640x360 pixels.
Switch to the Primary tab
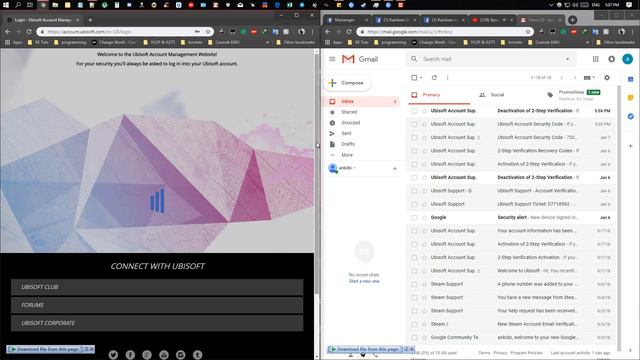(x=438, y=95)
